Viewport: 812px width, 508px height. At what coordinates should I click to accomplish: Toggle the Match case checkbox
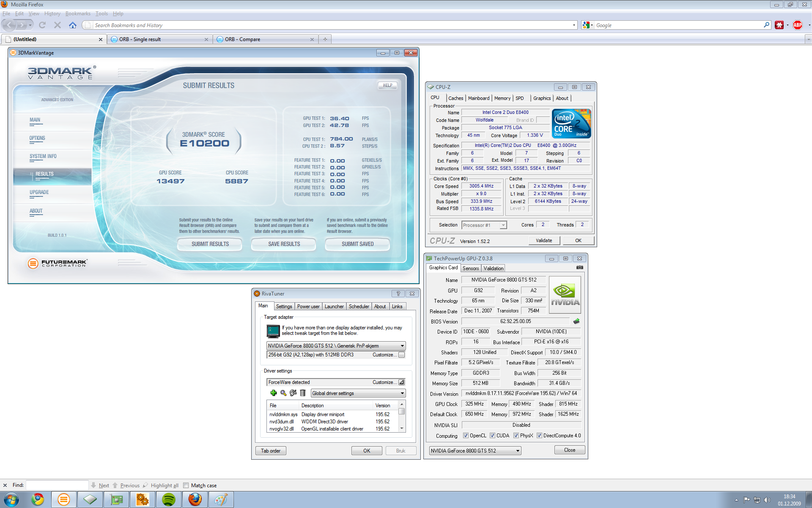coord(186,485)
